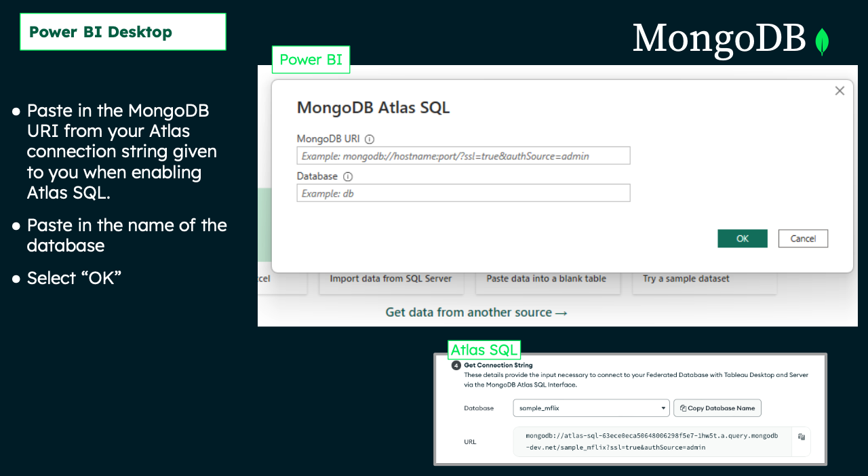Click the Atlas SQL label tag
The width and height of the screenshot is (868, 476).
click(484, 350)
